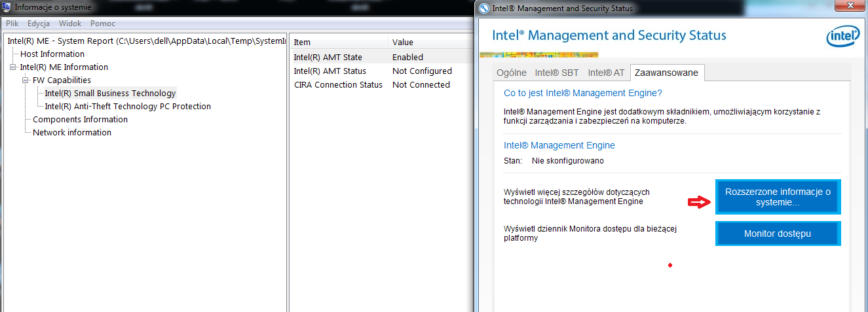Select Intel(R) Anti-Theft Technology PC Protection

pyautogui.click(x=128, y=107)
